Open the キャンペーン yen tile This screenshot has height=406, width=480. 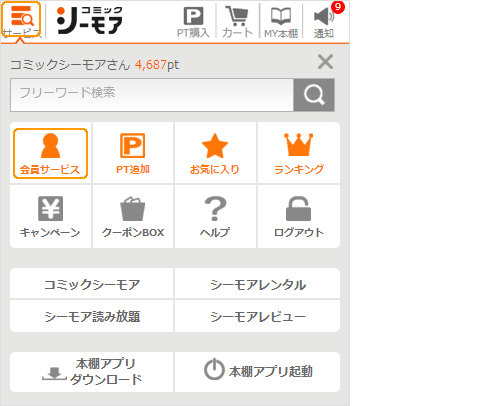tap(50, 216)
